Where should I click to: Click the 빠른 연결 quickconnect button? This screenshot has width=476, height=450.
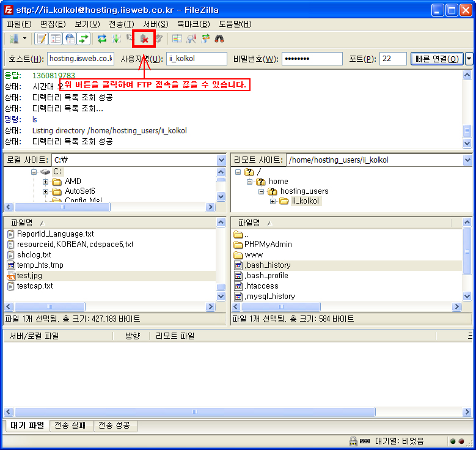(x=437, y=59)
